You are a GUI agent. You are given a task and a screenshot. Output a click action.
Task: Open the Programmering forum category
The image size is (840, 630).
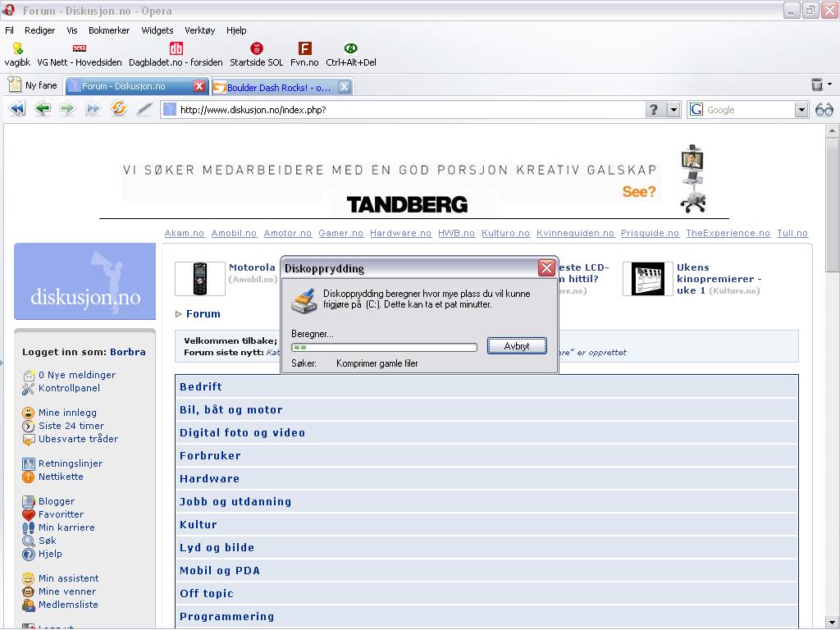pos(226,617)
